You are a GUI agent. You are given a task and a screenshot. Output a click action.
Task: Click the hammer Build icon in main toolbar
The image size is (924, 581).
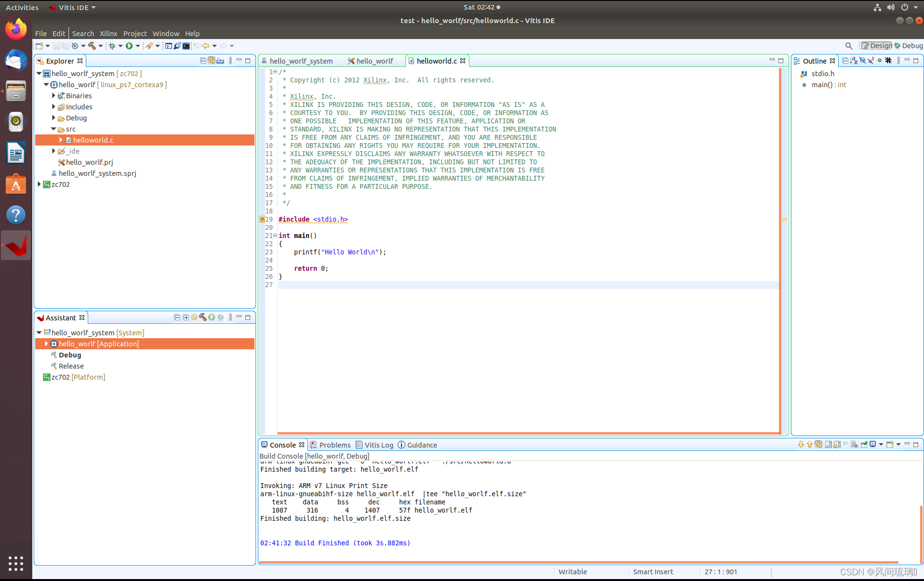(92, 46)
